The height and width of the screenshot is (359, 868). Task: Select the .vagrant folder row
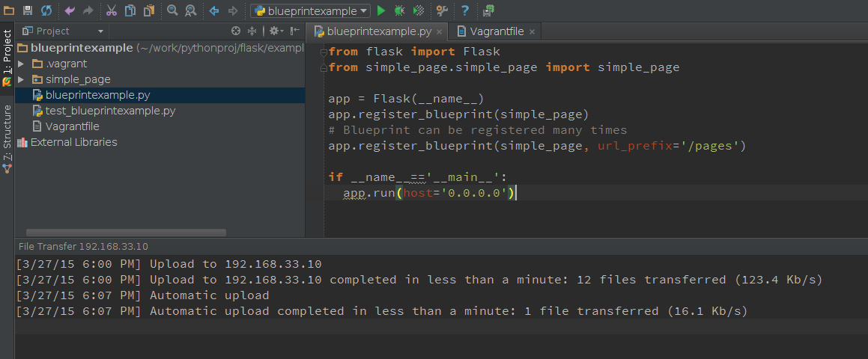160,64
